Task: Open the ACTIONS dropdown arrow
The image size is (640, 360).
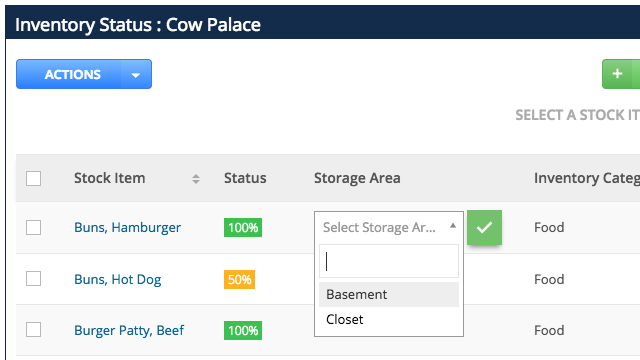Action: tap(136, 74)
